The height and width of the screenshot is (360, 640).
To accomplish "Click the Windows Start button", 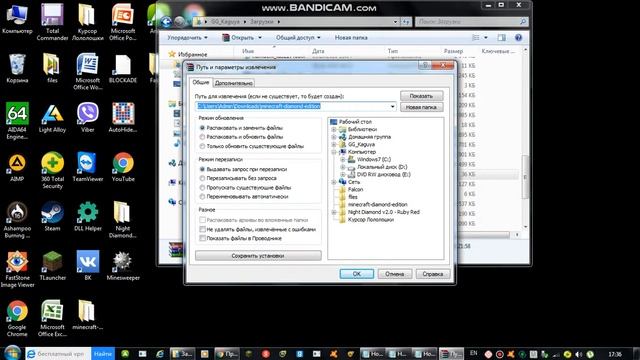I will click(x=12, y=353).
